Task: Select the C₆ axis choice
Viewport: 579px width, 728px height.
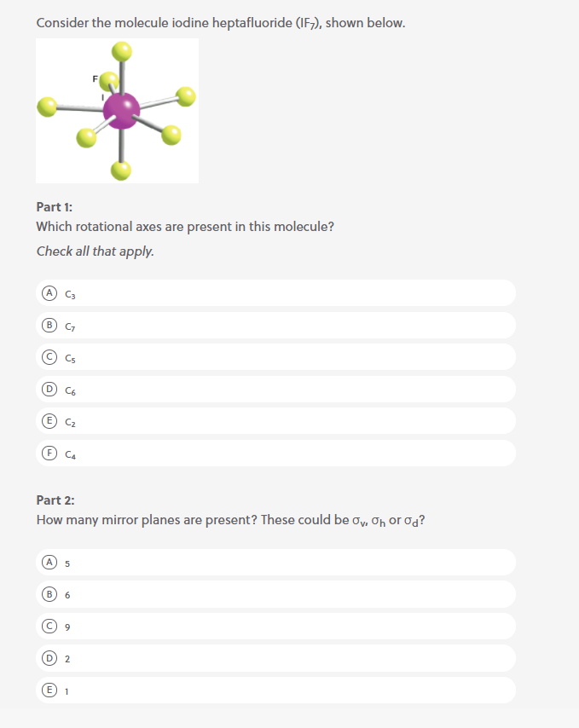Action: coord(275,390)
